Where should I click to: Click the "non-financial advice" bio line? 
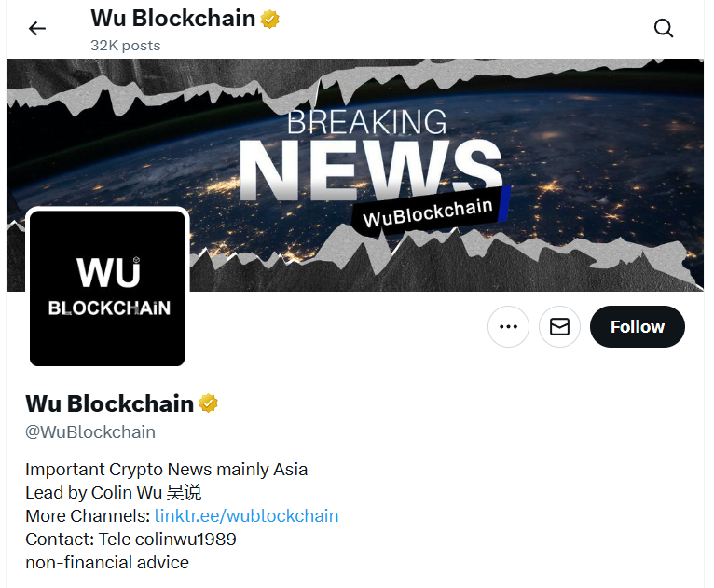[107, 563]
